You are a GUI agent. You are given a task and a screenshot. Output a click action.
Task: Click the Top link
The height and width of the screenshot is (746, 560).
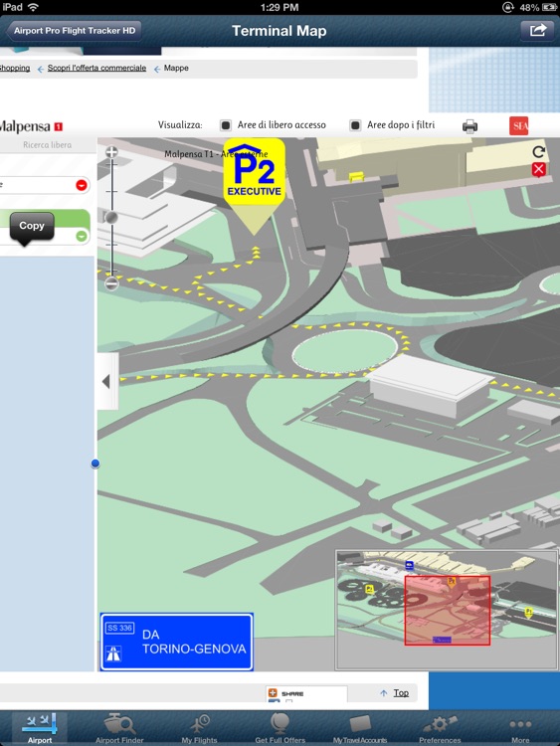click(x=401, y=693)
